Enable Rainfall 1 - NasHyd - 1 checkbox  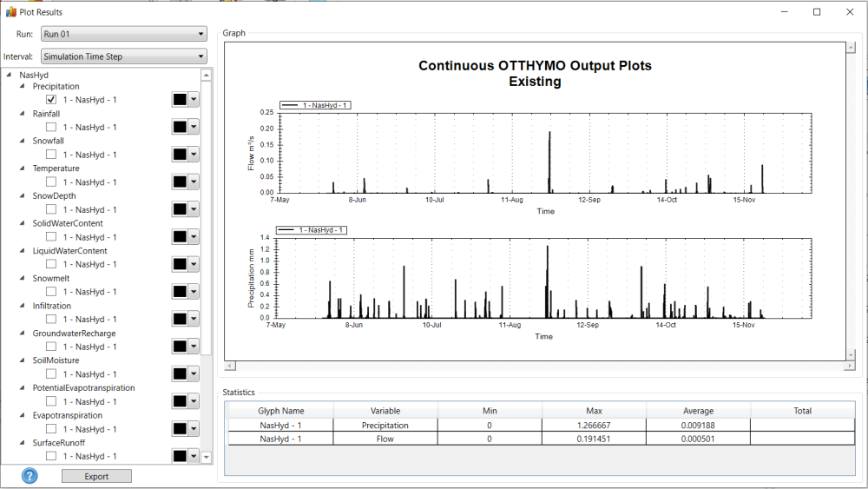(51, 127)
